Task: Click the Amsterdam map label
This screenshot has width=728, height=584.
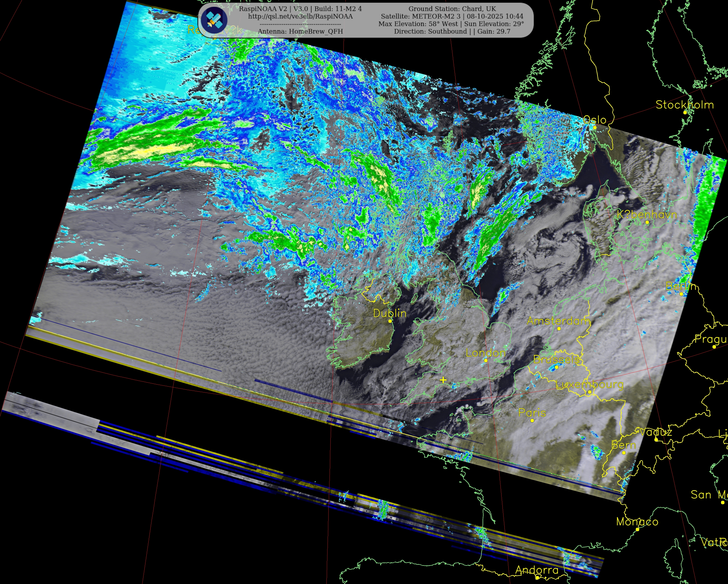Action: coord(558,320)
